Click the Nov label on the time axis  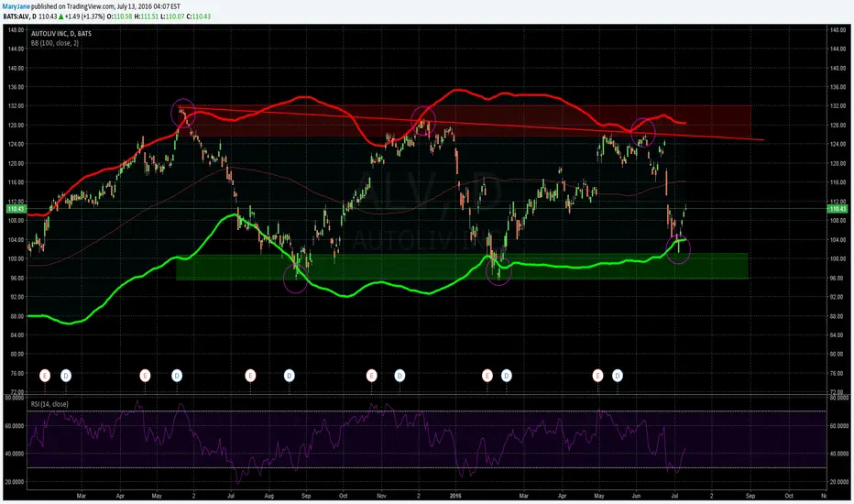[381, 496]
